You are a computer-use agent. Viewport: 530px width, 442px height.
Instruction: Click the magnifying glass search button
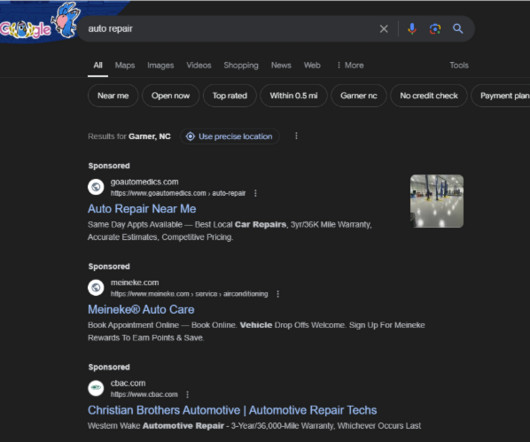click(x=458, y=29)
